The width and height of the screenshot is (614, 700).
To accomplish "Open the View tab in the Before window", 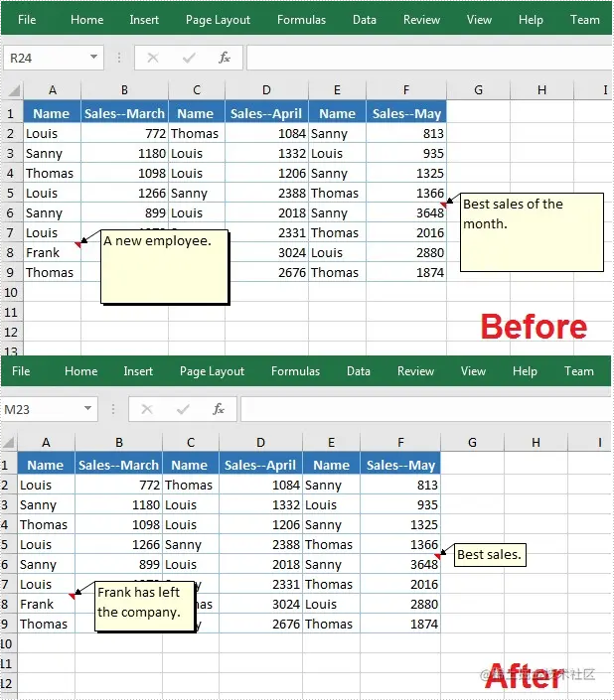I will pyautogui.click(x=479, y=20).
